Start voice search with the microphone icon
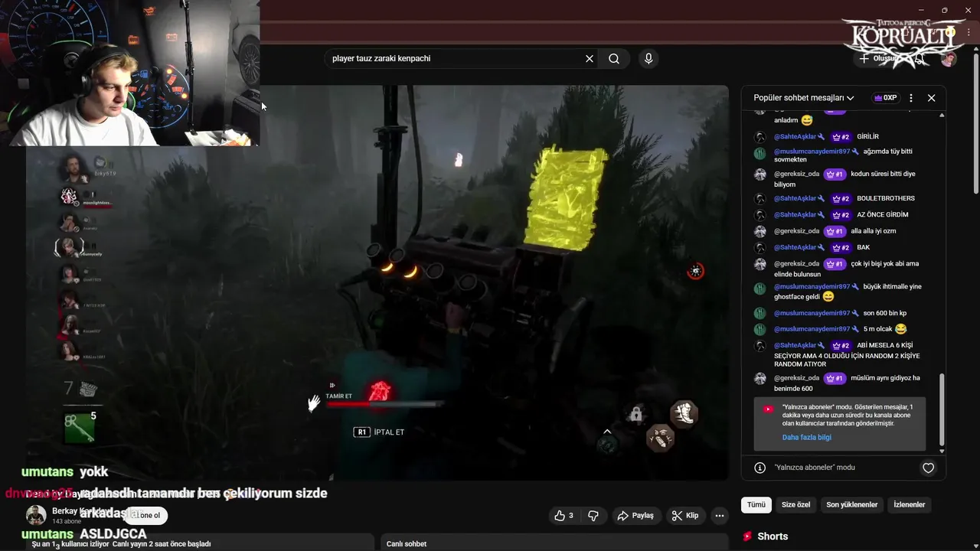The image size is (980, 551). [648, 59]
